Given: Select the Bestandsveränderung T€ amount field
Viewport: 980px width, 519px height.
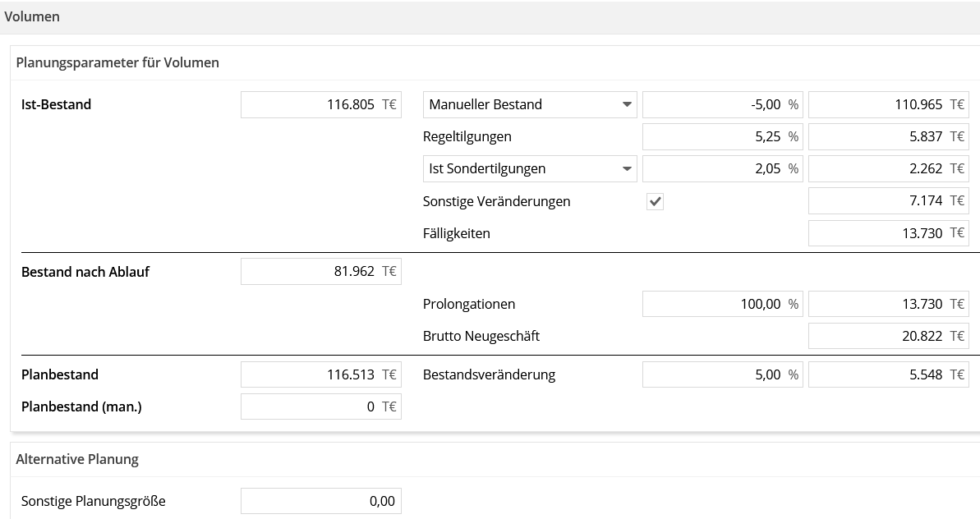Looking at the screenshot, I should [889, 374].
